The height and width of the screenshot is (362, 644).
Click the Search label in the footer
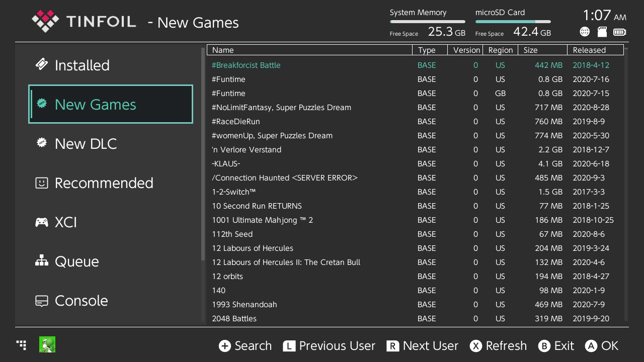point(253,346)
